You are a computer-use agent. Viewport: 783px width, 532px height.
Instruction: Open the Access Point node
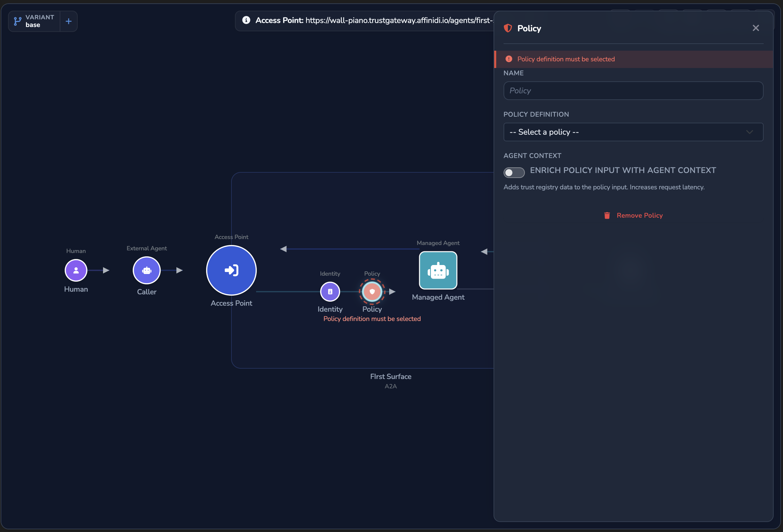tap(231, 270)
